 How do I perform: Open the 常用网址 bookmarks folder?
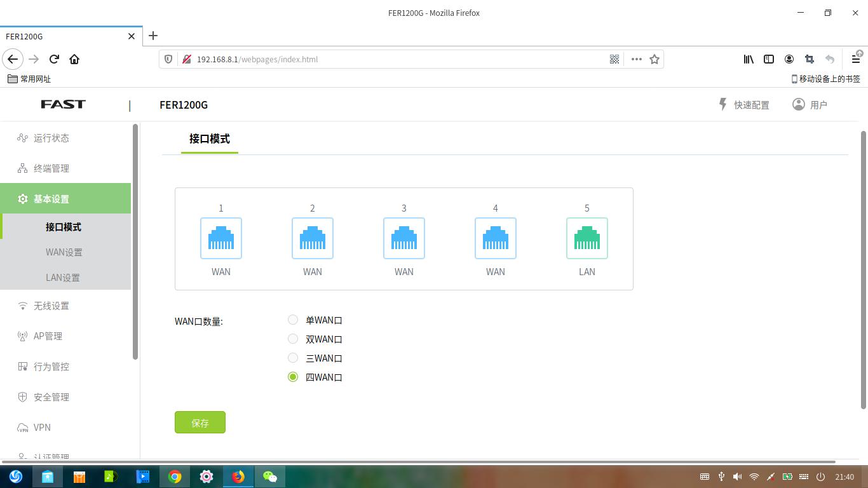tap(29, 79)
